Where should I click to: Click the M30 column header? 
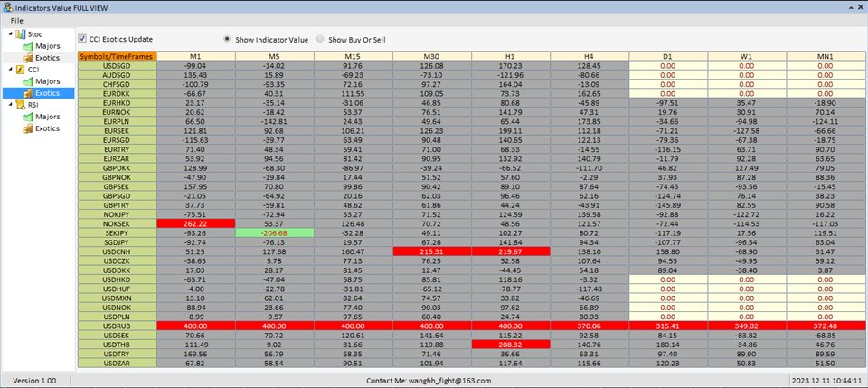(432, 56)
